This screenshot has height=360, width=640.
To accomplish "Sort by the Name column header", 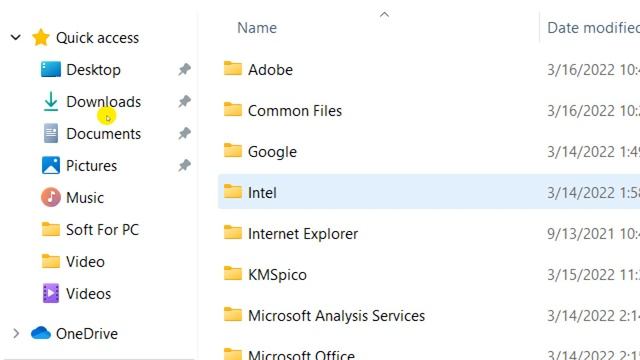I will pos(257,28).
